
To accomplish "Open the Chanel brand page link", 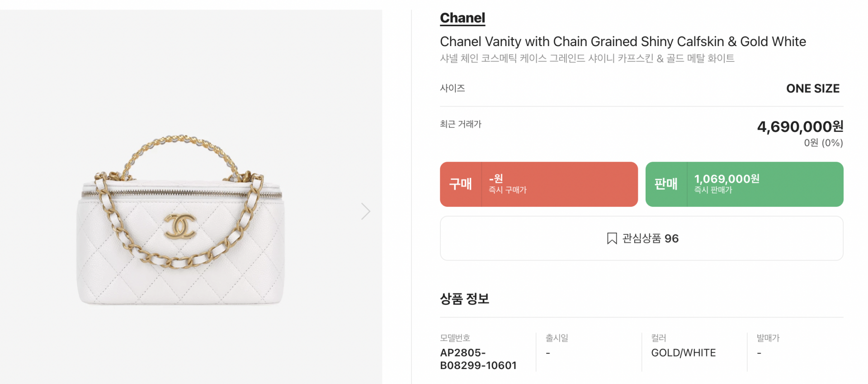I will pos(462,18).
